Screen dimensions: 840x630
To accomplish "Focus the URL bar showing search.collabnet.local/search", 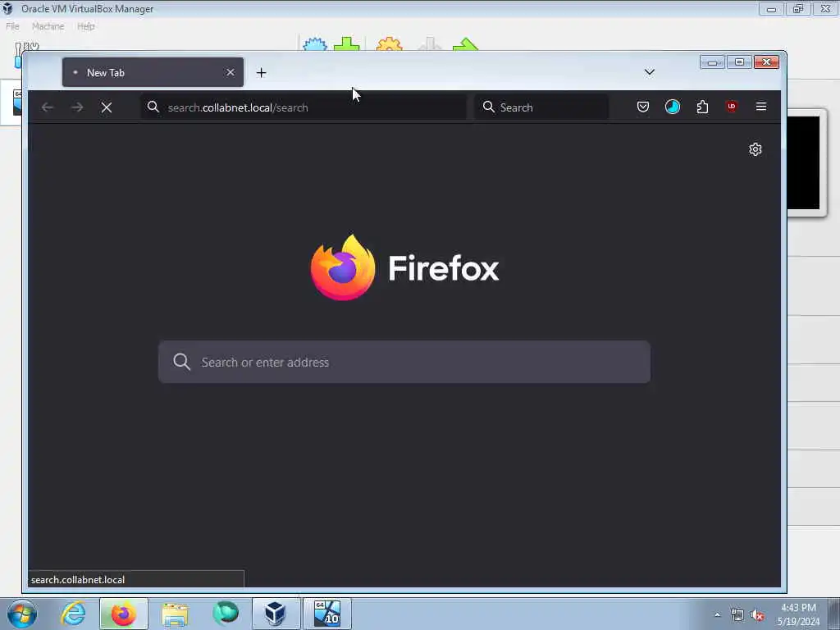I will click(304, 107).
